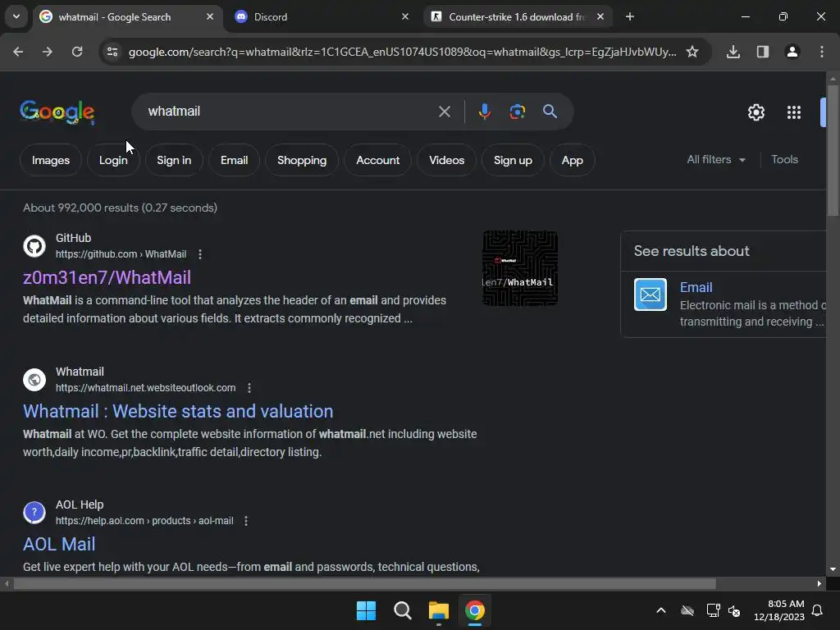Apply the Email filter chip
Viewport: 840px width, 630px height.
coord(234,160)
